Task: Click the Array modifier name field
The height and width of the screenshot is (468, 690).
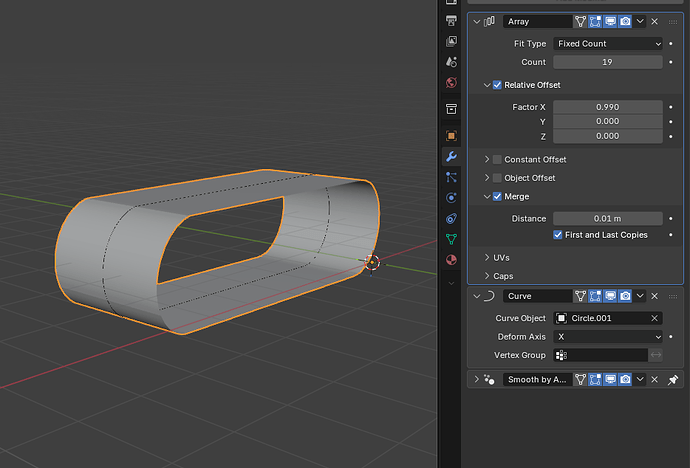Action: pos(538,21)
